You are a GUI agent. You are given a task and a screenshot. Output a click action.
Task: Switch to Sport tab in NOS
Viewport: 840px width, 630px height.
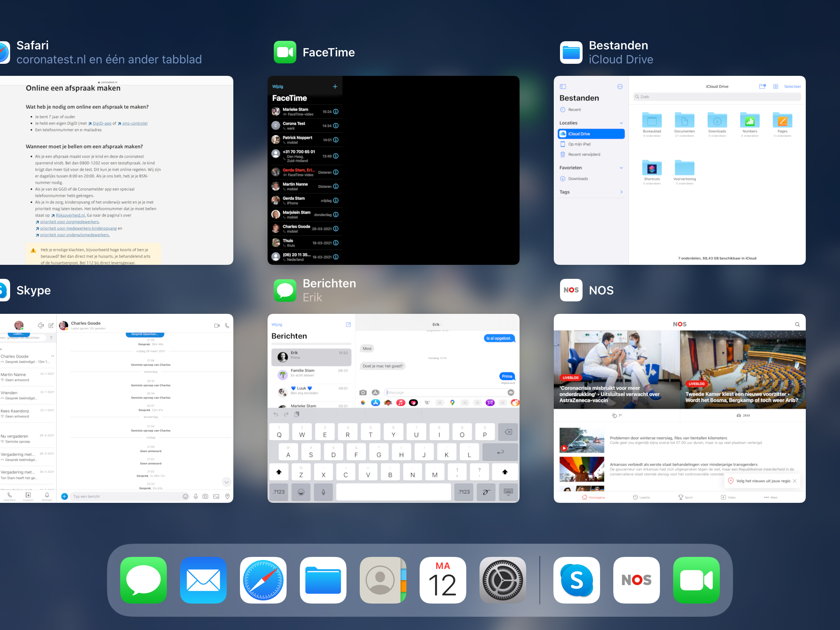(685, 497)
